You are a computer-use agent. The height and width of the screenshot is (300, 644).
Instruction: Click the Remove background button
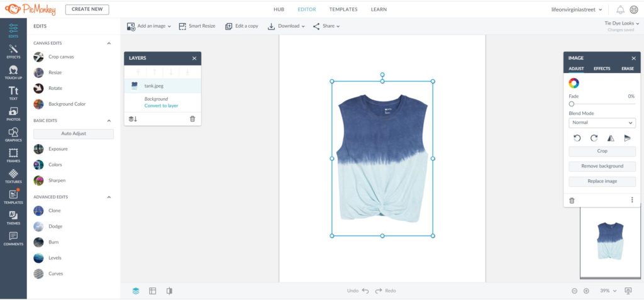(x=602, y=166)
